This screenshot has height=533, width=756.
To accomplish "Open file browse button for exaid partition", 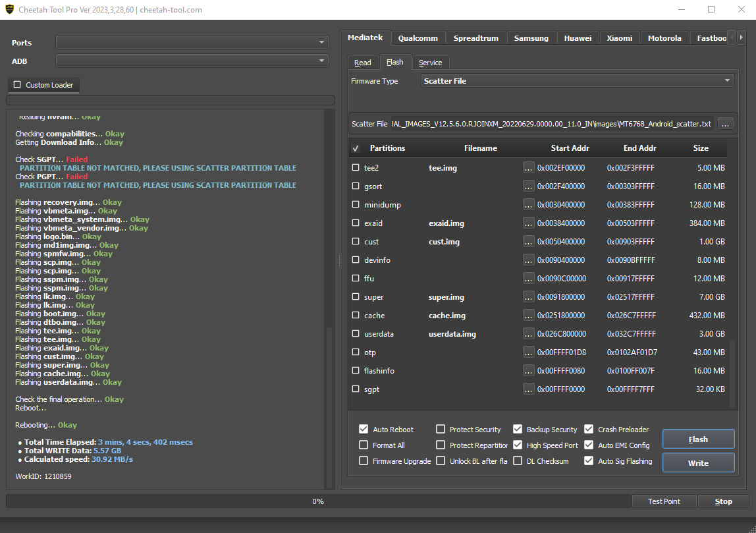I will pos(528,223).
